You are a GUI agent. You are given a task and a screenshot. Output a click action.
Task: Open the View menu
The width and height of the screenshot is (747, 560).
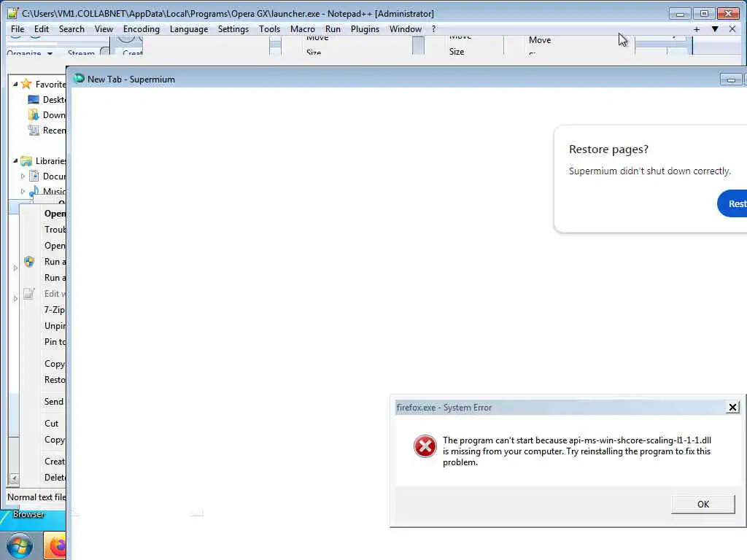click(x=104, y=29)
